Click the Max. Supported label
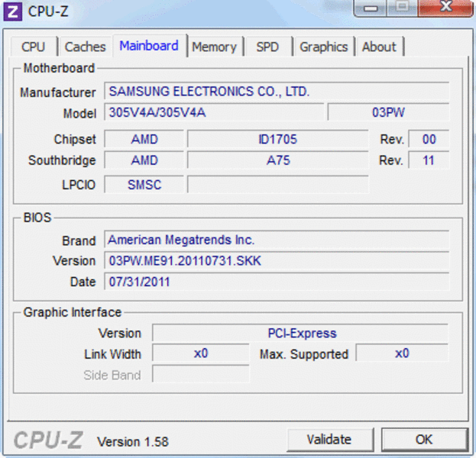Image resolution: width=476 pixels, height=458 pixels. tap(304, 354)
